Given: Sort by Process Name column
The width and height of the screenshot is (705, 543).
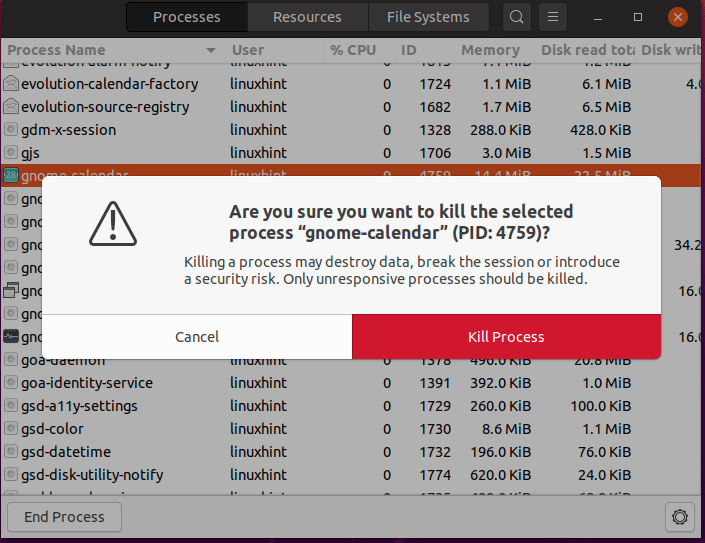Looking at the screenshot, I should click(x=112, y=50).
